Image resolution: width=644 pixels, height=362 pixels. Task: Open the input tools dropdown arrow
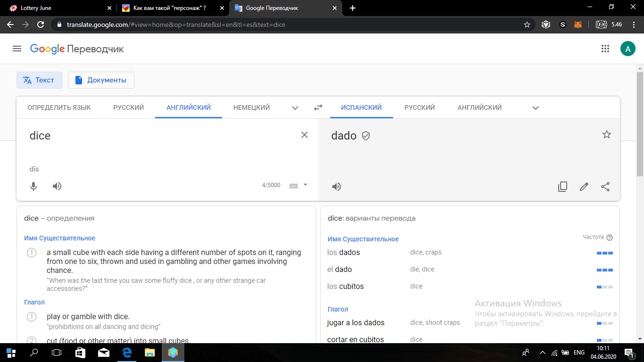coord(305,185)
